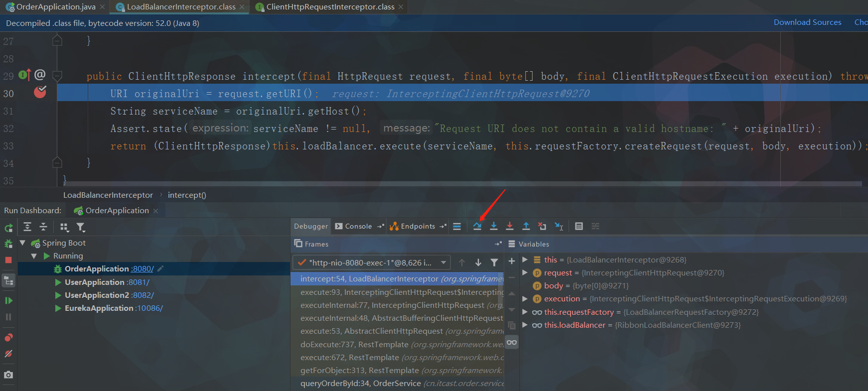This screenshot has width=868, height=391.
Task: Click the edit pencil next to OrderApplication
Action: [x=160, y=269]
